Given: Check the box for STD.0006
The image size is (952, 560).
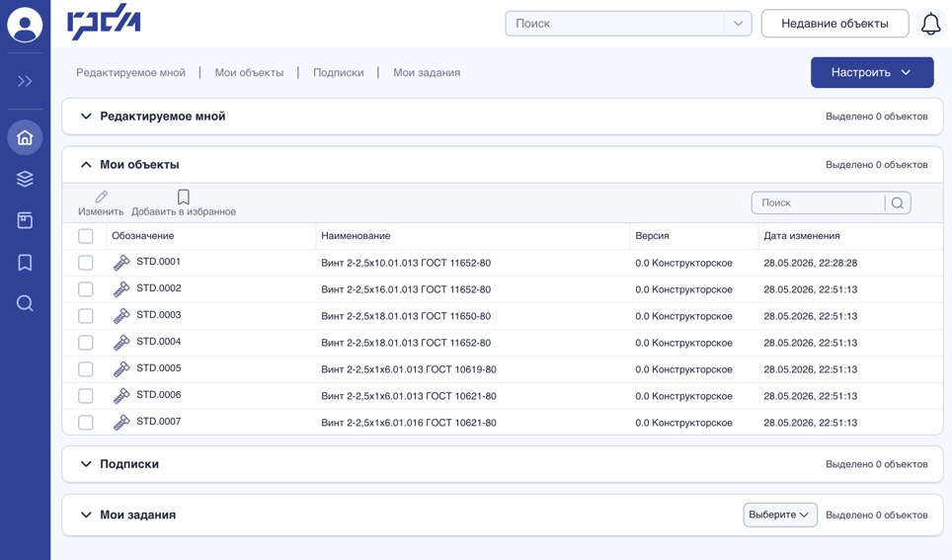Looking at the screenshot, I should 86,396.
